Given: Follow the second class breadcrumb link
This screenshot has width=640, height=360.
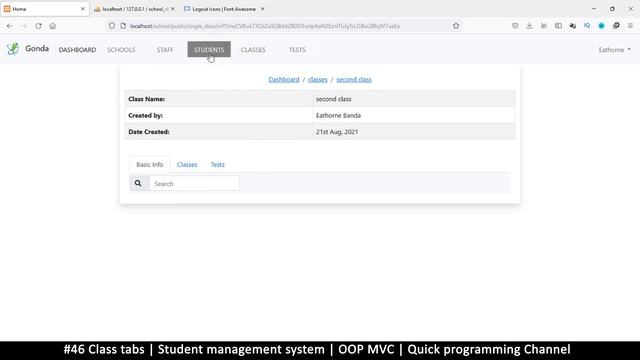Looking at the screenshot, I should click(354, 80).
